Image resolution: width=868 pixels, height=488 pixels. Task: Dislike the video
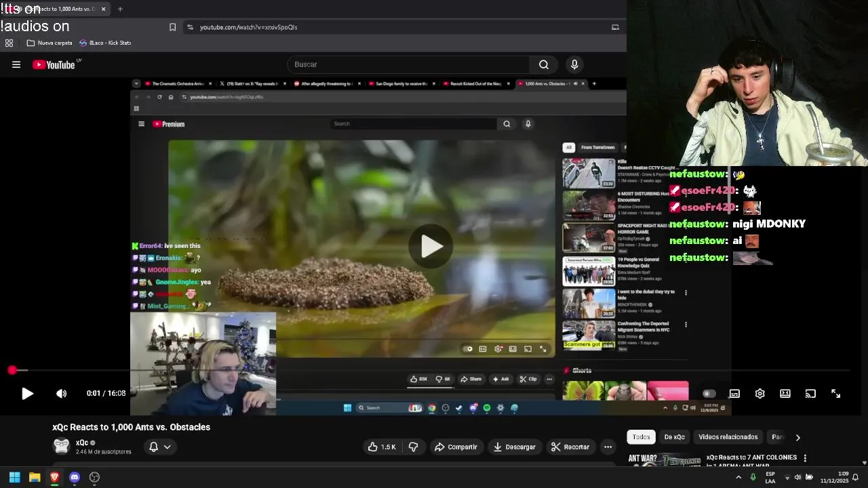click(413, 447)
